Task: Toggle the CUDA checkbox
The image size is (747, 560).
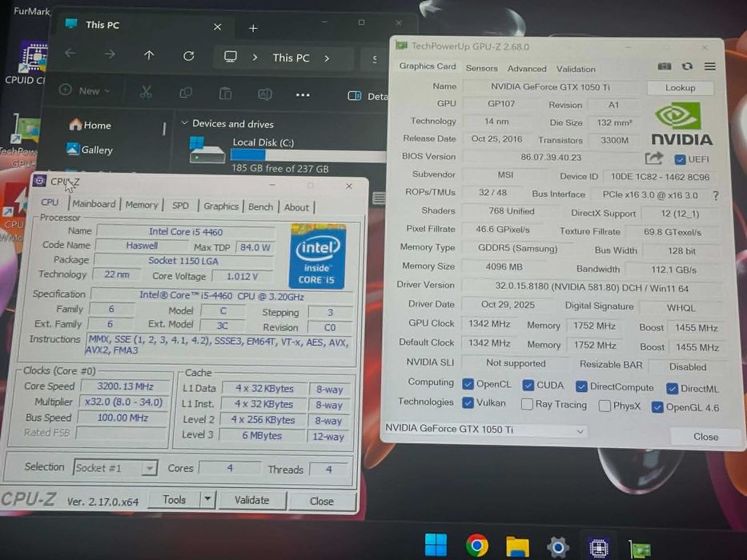Action: [x=528, y=385]
